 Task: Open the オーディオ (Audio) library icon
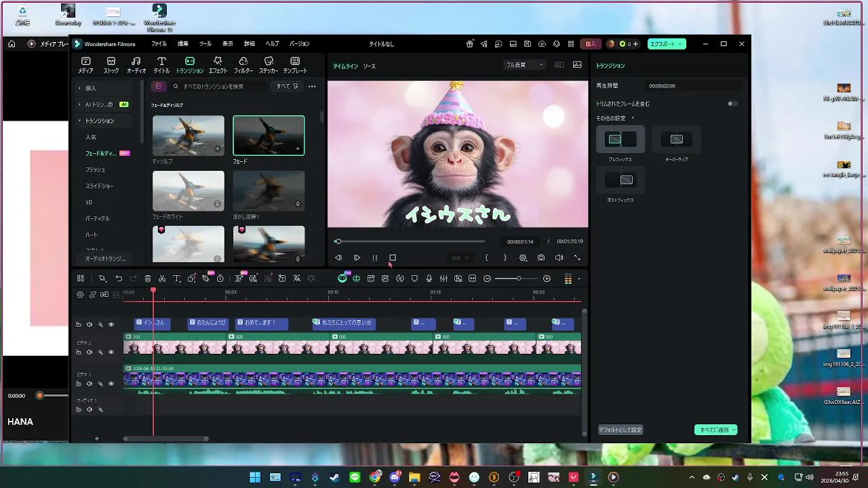(x=136, y=64)
